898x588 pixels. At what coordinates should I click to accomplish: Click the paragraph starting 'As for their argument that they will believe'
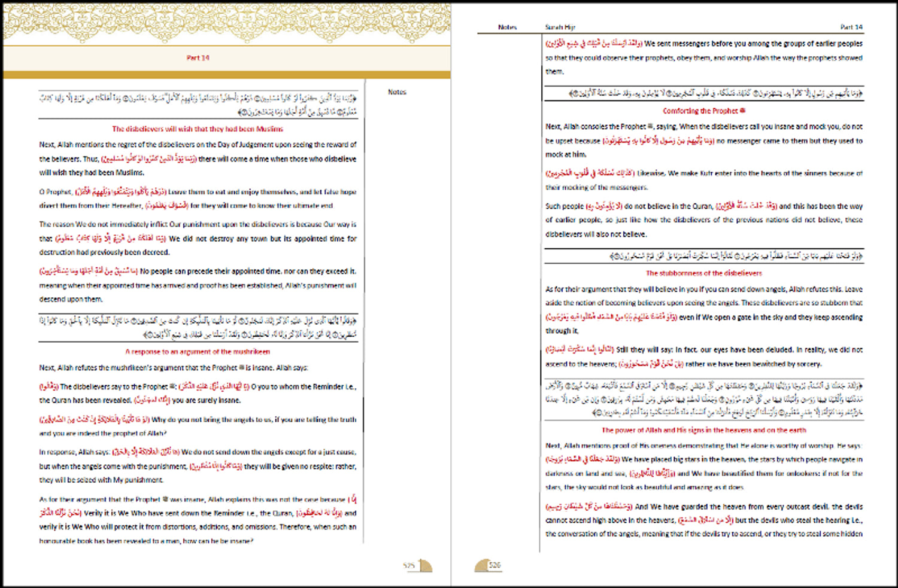click(703, 310)
